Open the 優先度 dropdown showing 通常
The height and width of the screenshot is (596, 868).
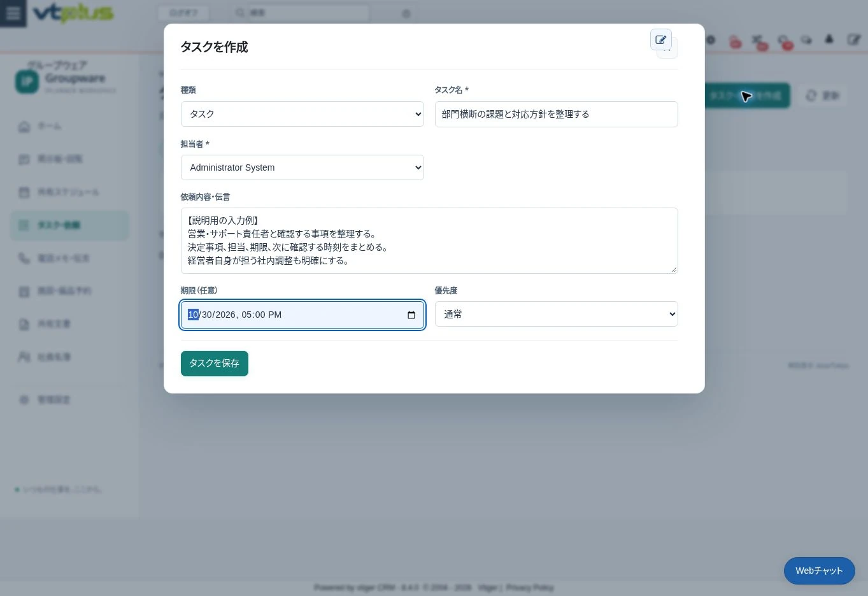(557, 314)
